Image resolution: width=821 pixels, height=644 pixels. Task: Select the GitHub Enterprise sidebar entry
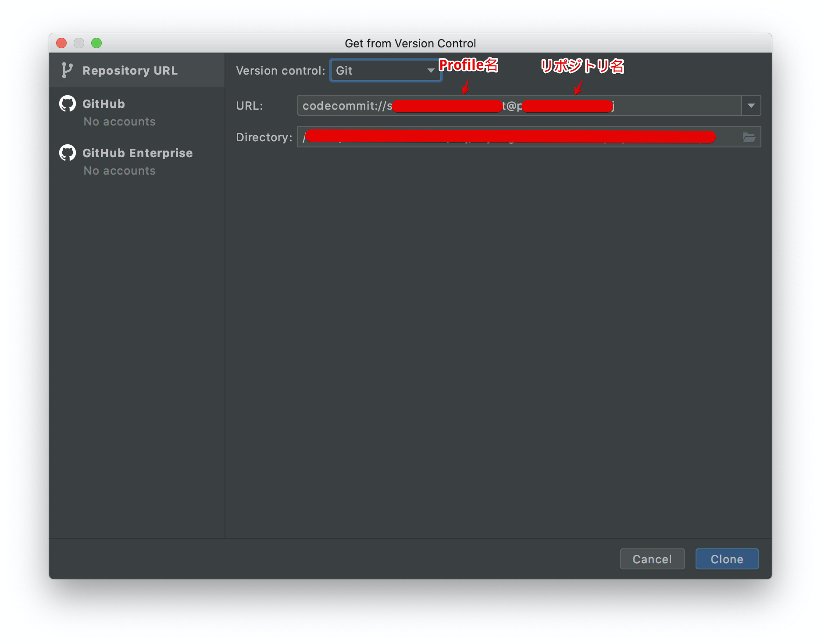137,153
